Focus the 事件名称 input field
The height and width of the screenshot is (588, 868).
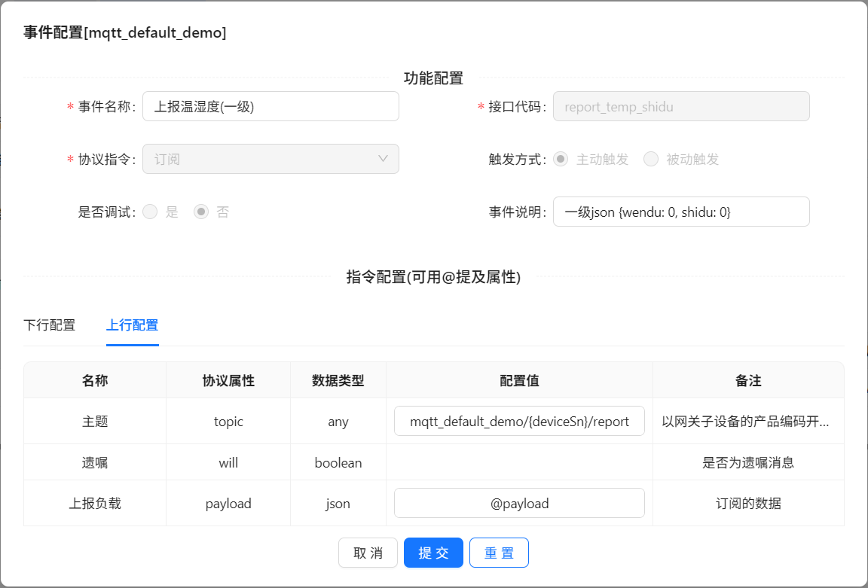coord(270,107)
